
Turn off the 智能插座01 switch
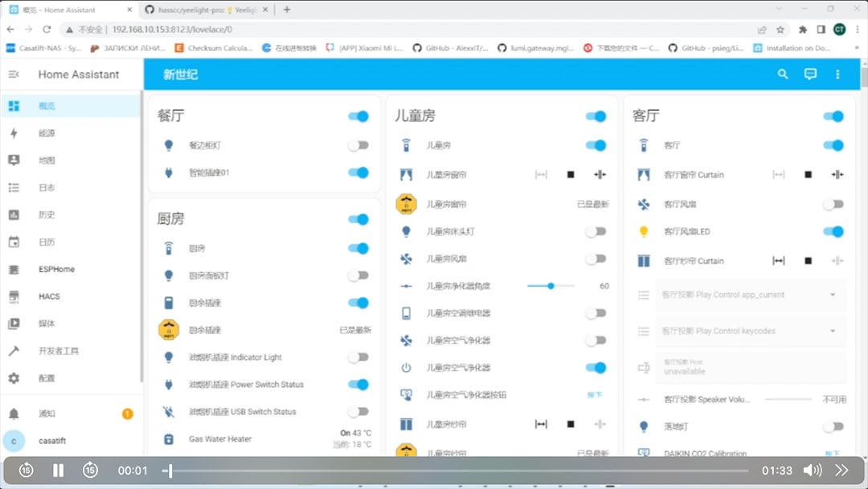[x=358, y=173]
